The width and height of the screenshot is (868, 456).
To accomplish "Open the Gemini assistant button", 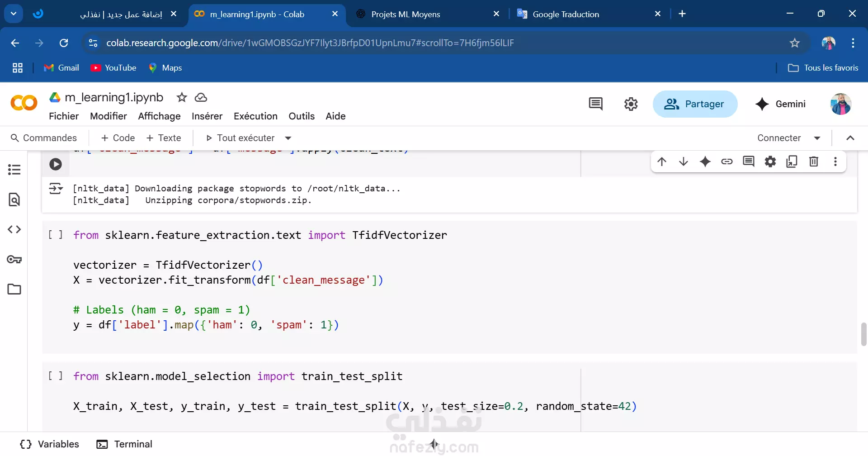I will click(x=781, y=104).
